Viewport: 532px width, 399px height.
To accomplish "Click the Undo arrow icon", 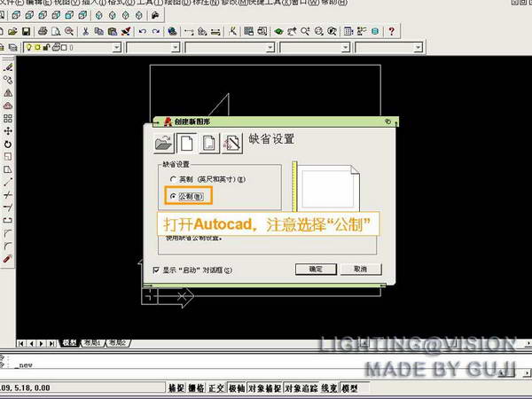I will point(143,32).
